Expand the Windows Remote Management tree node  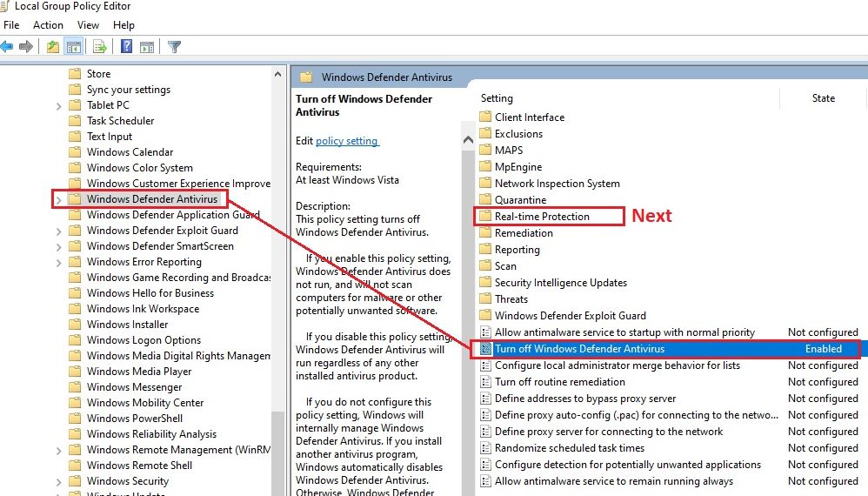(x=58, y=451)
